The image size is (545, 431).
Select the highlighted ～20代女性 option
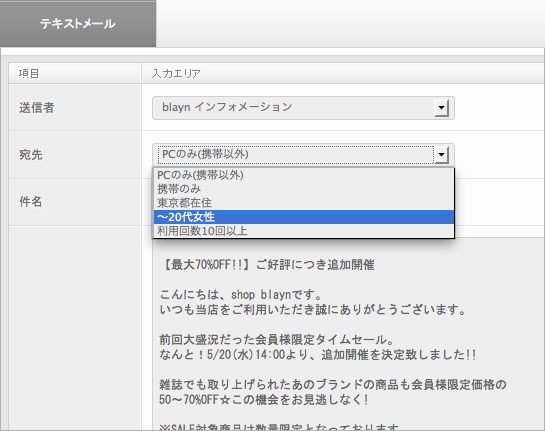pyautogui.click(x=304, y=217)
